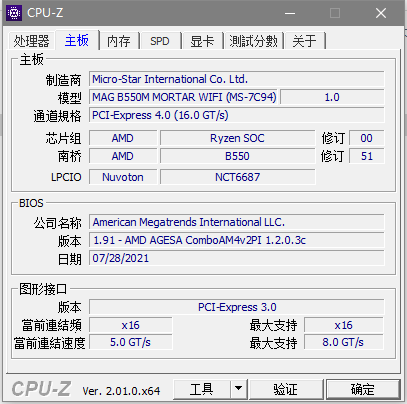This screenshot has width=407, height=404.
Task: Click version text Ver. 2.01.0.x64
Action: tap(121, 391)
